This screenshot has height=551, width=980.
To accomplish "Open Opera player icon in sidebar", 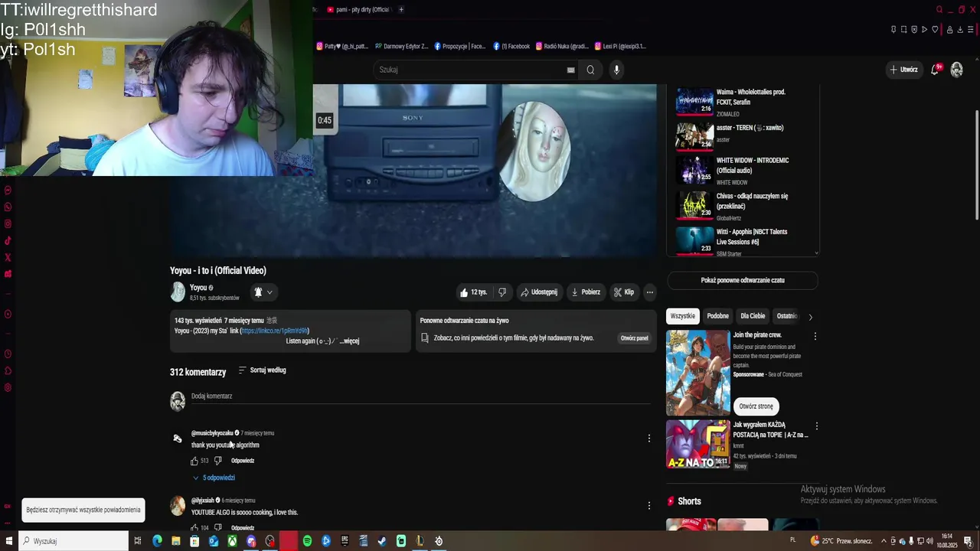I will [x=8, y=314].
